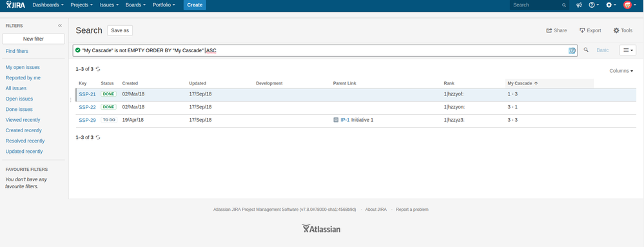Open the Portfolio menu
Viewport: 644px width, 247px height.
164,5
